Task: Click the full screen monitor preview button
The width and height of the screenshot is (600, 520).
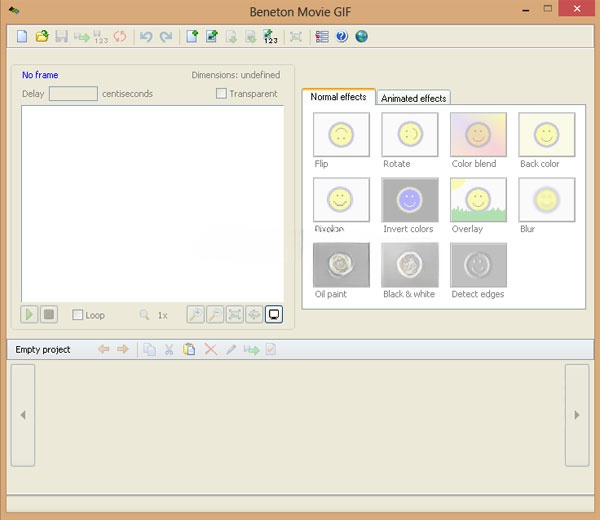Action: click(x=274, y=315)
